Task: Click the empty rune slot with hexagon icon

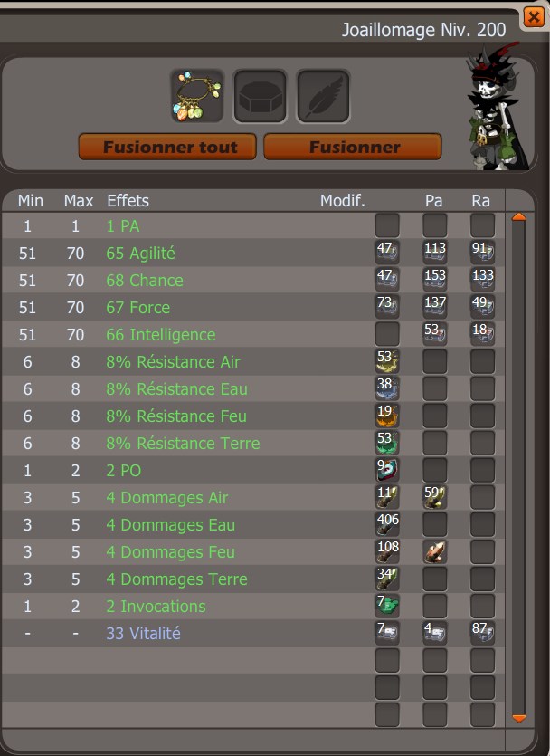Action: (x=260, y=96)
